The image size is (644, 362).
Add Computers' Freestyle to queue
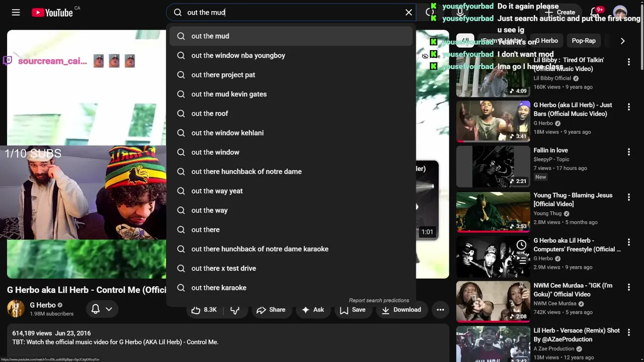click(x=521, y=260)
